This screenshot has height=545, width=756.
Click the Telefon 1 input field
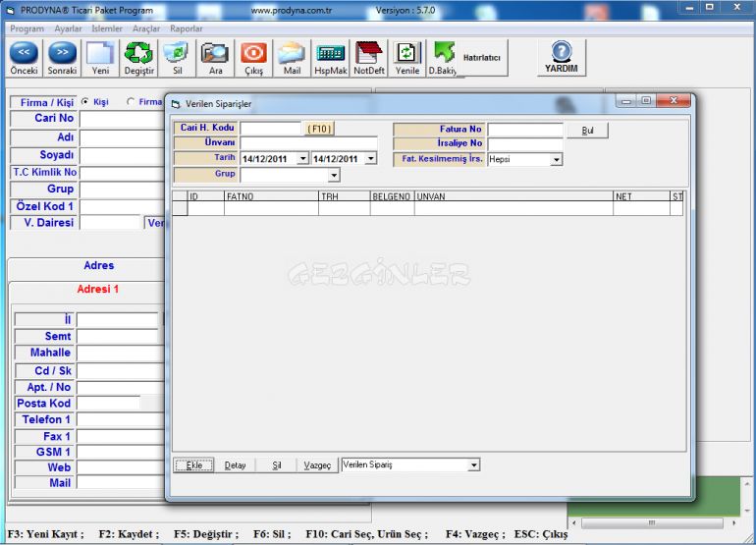tap(121, 419)
